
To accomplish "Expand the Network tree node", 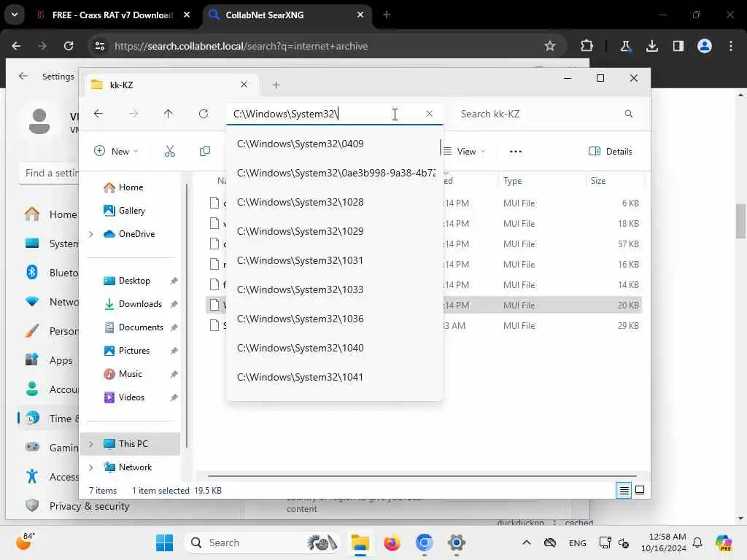I will [x=90, y=467].
